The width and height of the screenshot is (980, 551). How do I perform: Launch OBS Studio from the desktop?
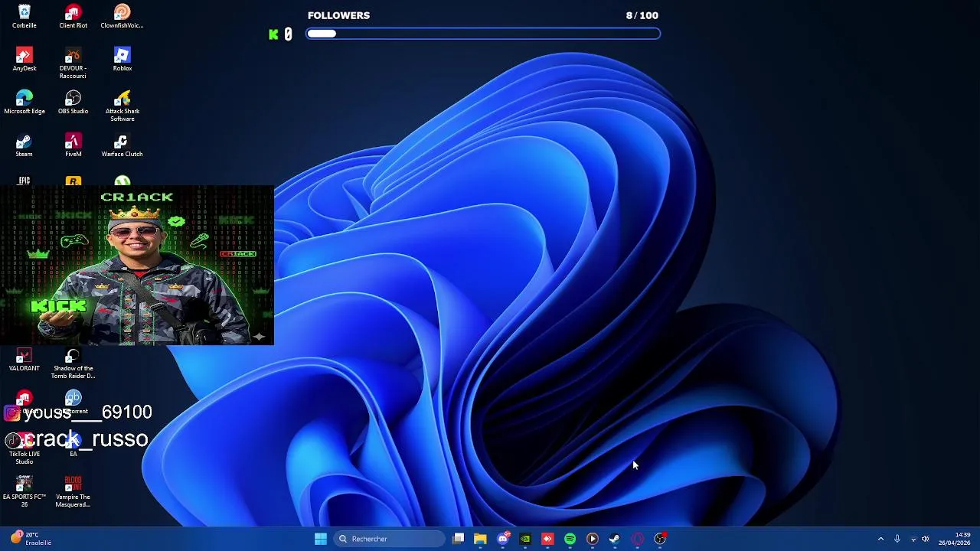[73, 103]
